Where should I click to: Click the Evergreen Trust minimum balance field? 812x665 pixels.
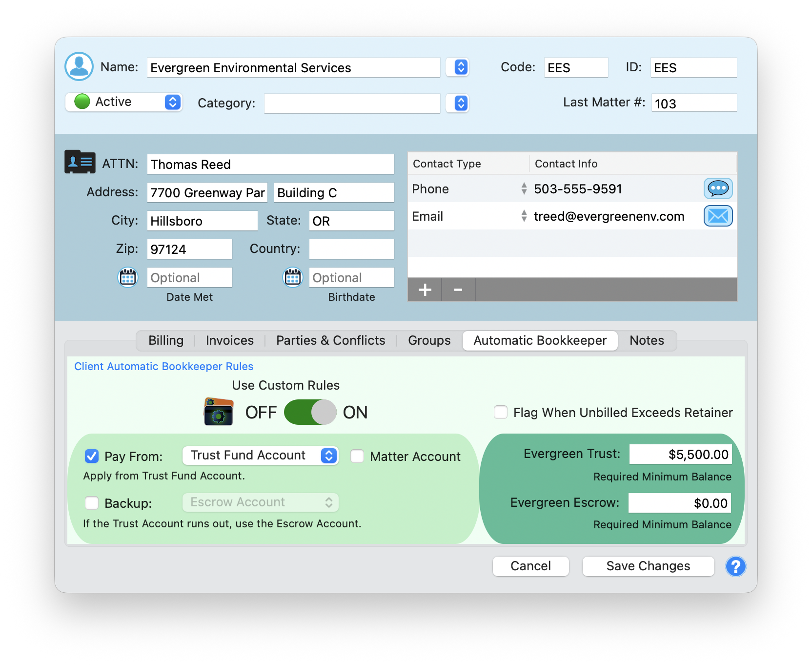tap(680, 454)
